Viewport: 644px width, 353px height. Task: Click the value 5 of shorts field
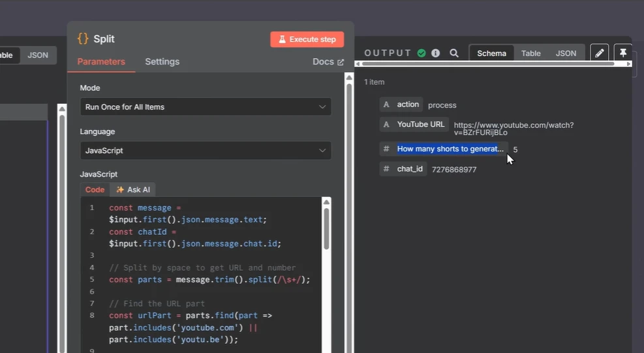(515, 149)
